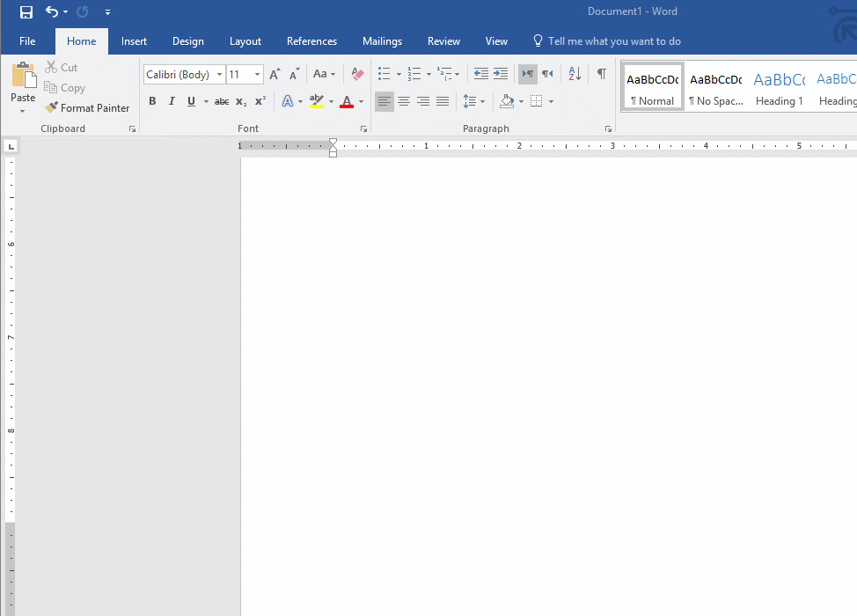Expand underline style dropdown arrow
Screen dimensions: 857x616
206,102
